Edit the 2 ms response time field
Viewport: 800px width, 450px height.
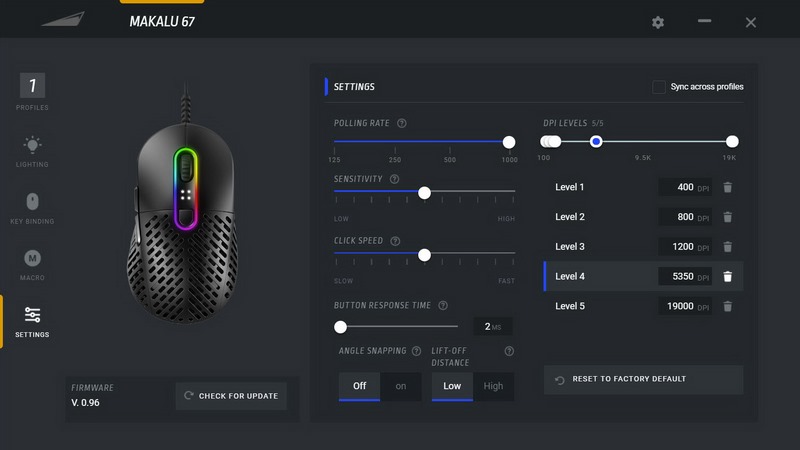pos(492,327)
